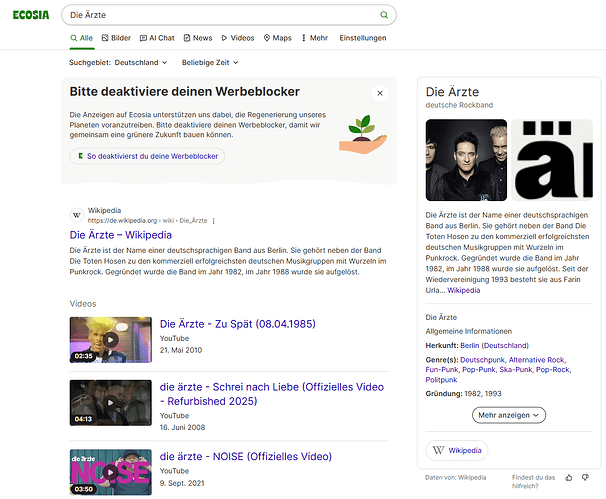Viewport: 606px width, 499px height.
Task: Open the three-dot menu beside Wikipedia URL
Action: pyautogui.click(x=213, y=221)
